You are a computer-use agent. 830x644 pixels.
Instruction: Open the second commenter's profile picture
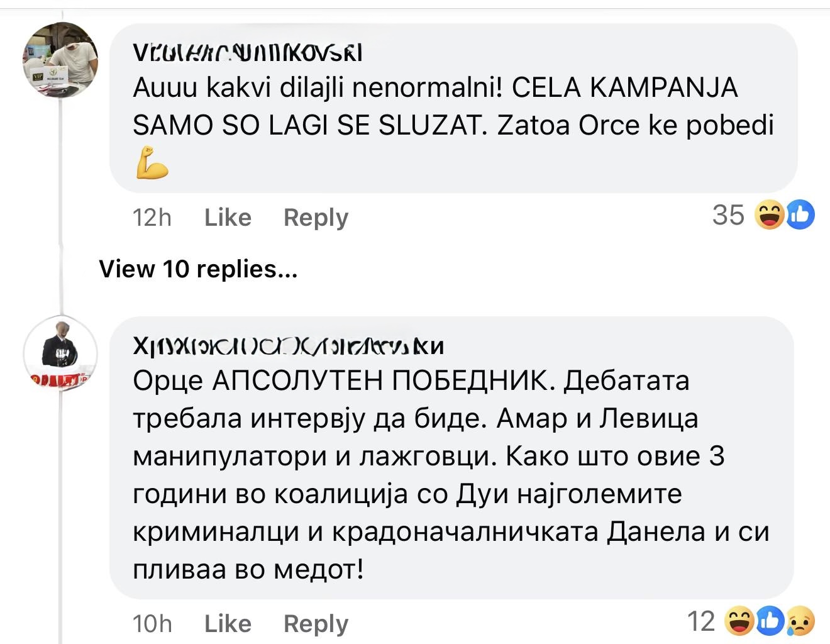60,352
